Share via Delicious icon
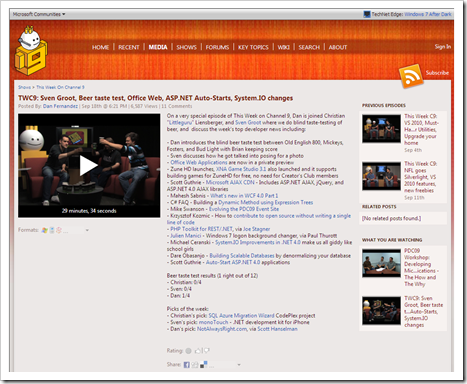Screen dimensions: 467x384 (x=203, y=365)
